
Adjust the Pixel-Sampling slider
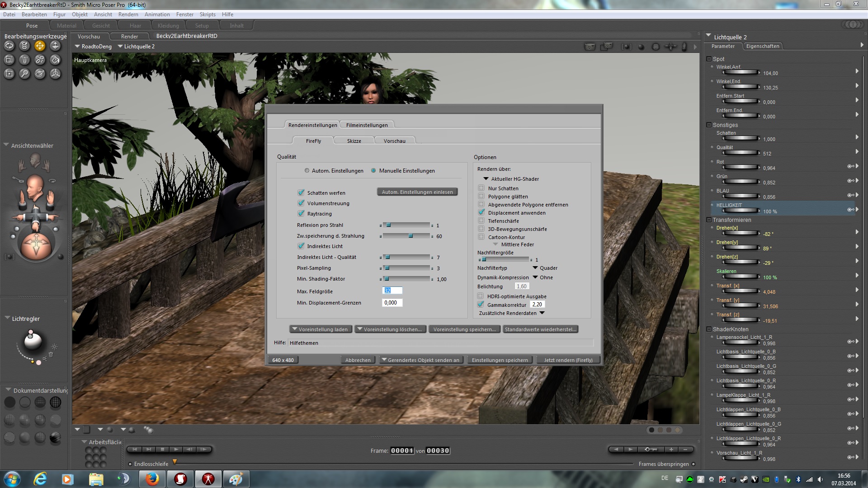pyautogui.click(x=387, y=268)
